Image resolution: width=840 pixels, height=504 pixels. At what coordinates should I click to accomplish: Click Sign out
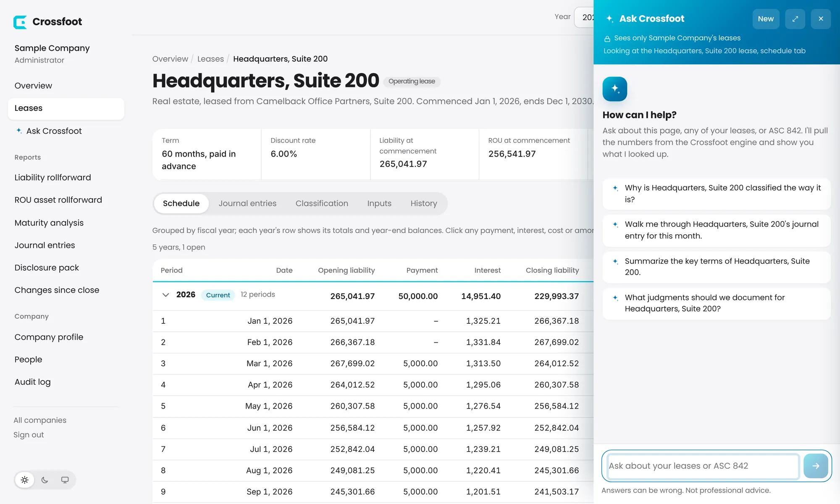coord(29,435)
